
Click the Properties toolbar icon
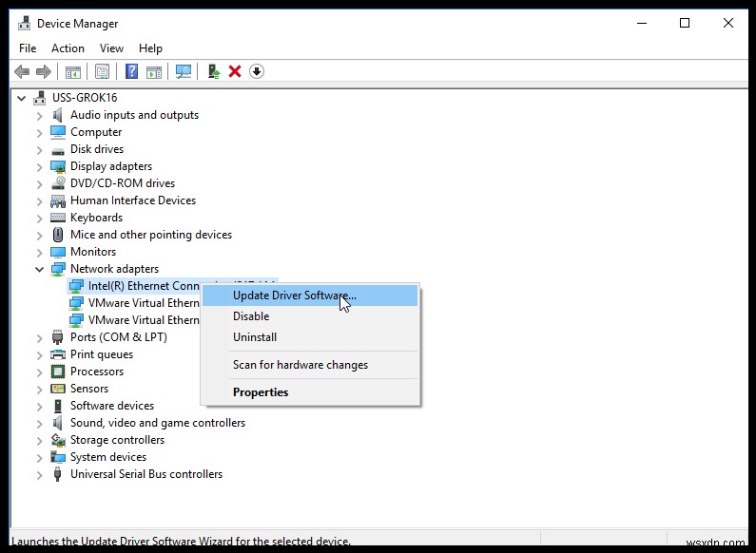102,72
